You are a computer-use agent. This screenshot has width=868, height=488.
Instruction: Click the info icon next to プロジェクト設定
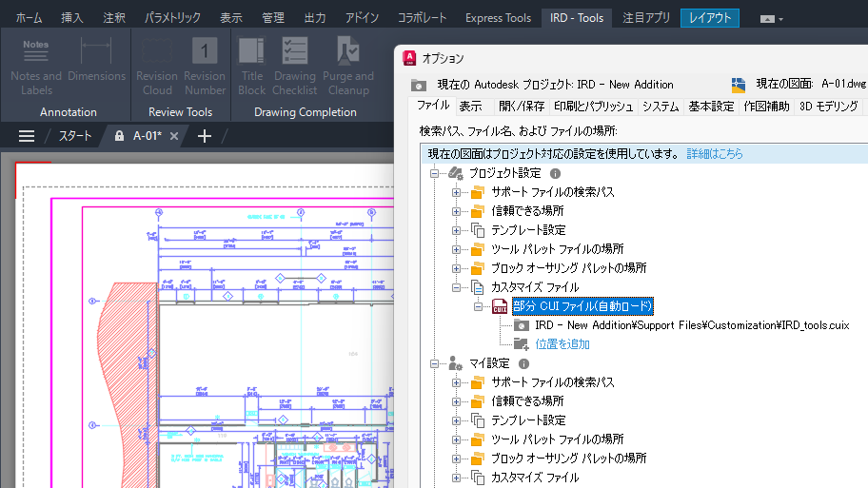pyautogui.click(x=555, y=174)
